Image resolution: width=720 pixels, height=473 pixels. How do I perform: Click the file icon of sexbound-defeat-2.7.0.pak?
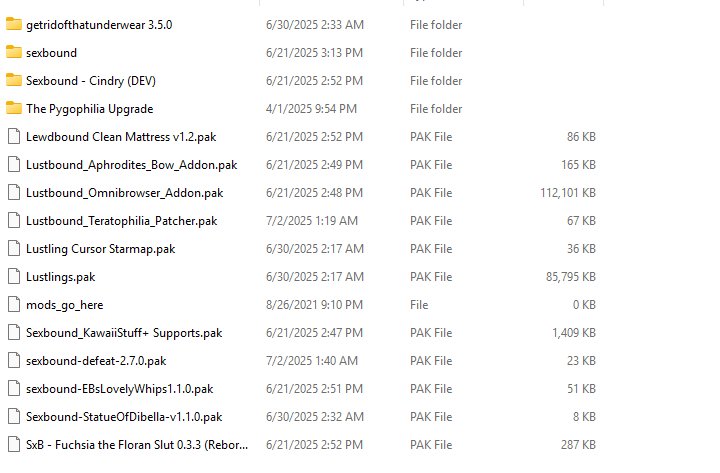(14, 360)
